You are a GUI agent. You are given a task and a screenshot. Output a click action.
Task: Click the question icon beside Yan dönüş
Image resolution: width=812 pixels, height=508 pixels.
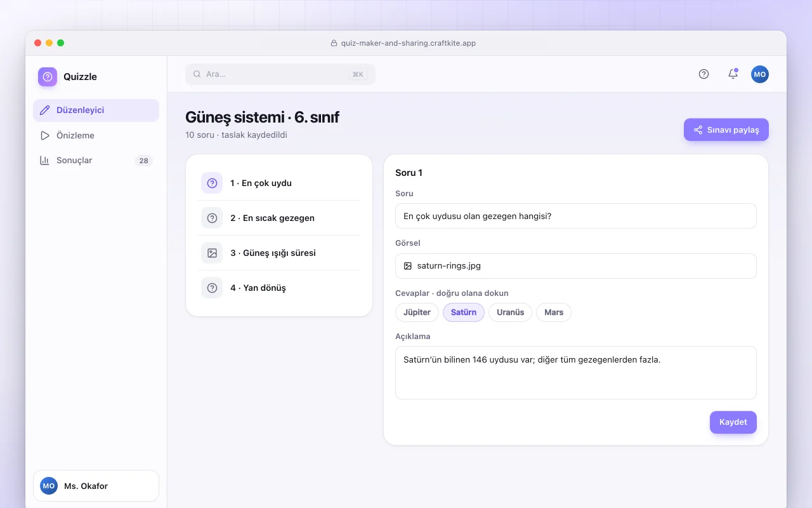click(x=212, y=288)
